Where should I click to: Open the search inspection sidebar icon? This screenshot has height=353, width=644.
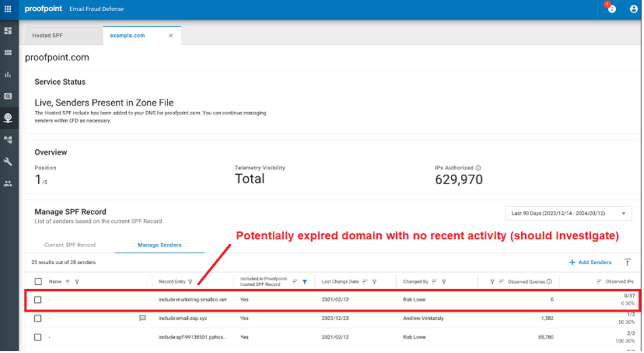coord(8,96)
